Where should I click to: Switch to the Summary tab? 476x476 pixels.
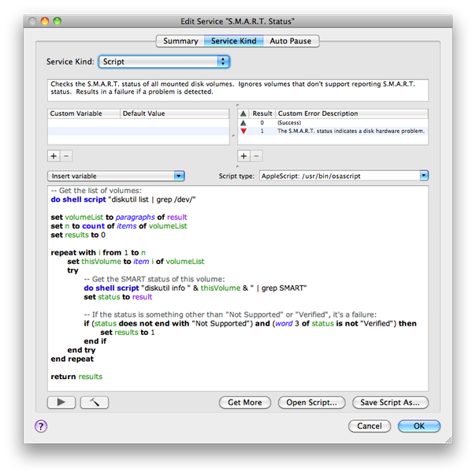[180, 41]
